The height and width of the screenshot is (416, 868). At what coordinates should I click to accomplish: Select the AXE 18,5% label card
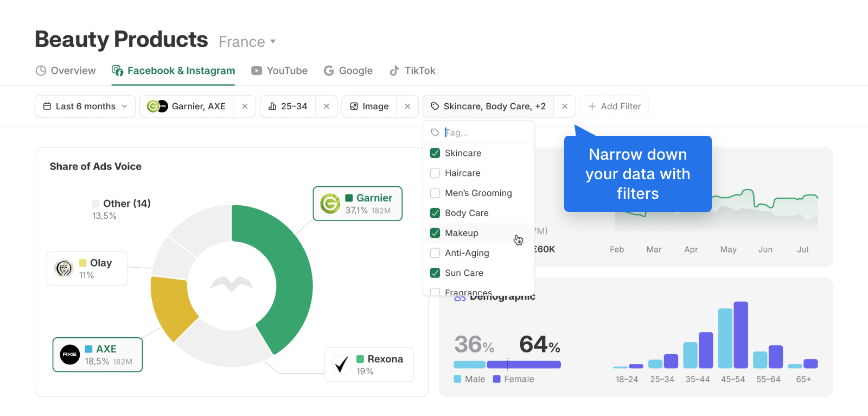click(98, 355)
